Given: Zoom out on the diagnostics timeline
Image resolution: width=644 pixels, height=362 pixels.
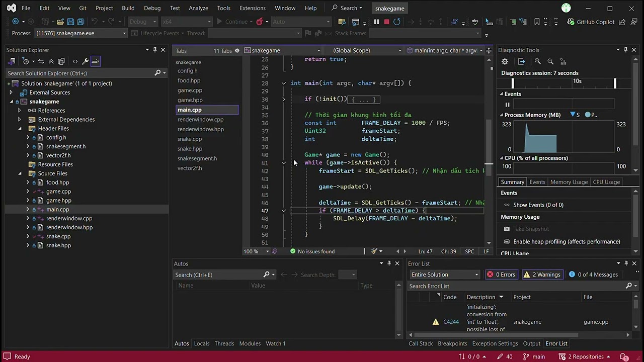Looking at the screenshot, I should (550, 61).
